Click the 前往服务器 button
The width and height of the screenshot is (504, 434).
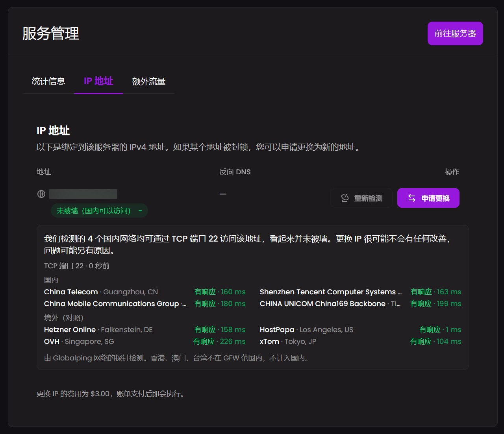[455, 33]
